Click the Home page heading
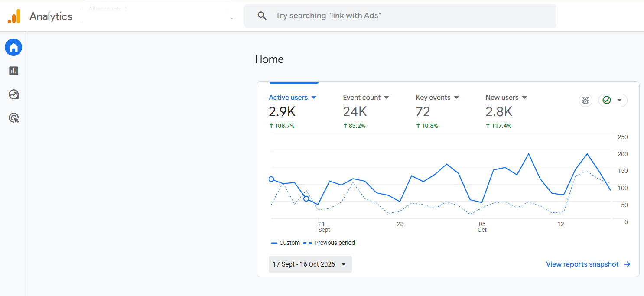The image size is (644, 296). (x=270, y=59)
